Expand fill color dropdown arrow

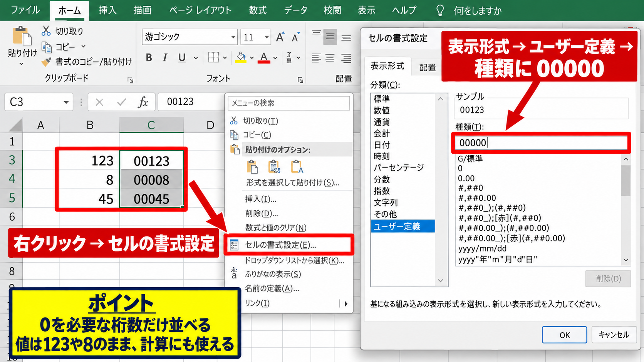[x=252, y=58]
